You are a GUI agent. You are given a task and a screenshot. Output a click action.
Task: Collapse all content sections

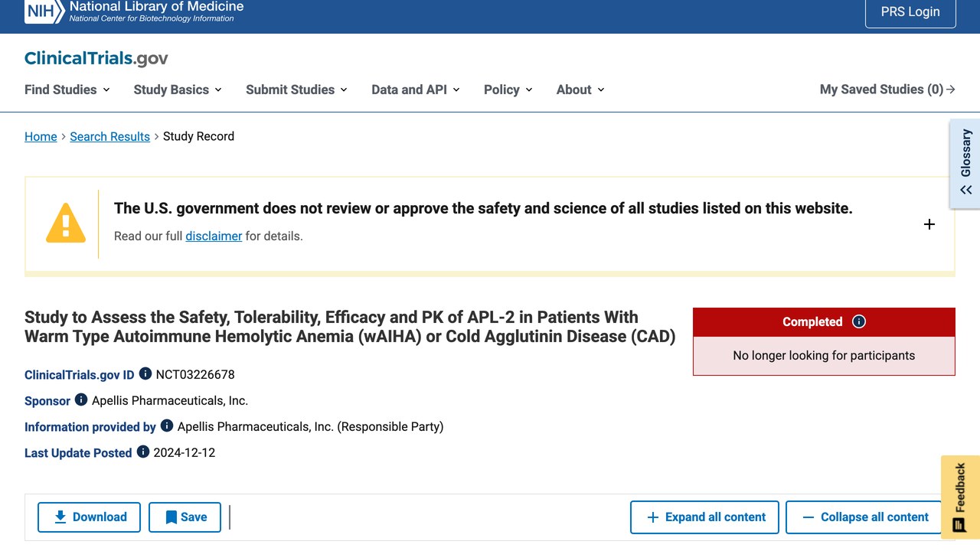(x=864, y=517)
